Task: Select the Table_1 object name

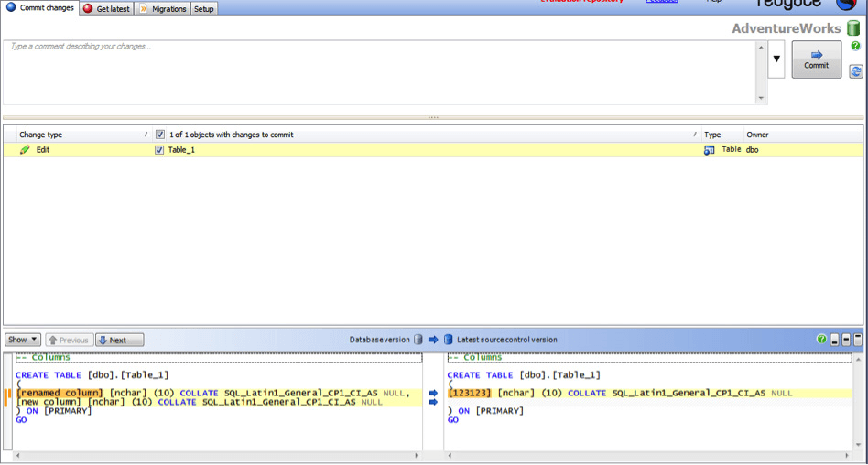Action: 181,150
